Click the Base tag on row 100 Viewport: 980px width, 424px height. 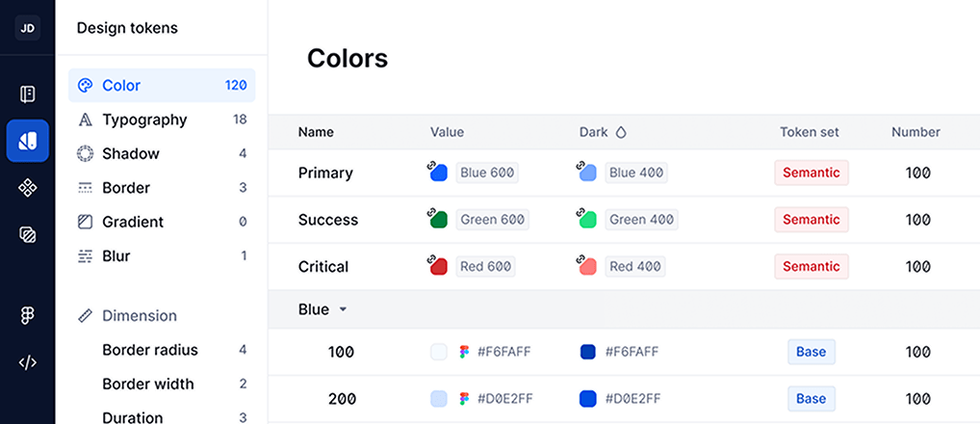812,352
